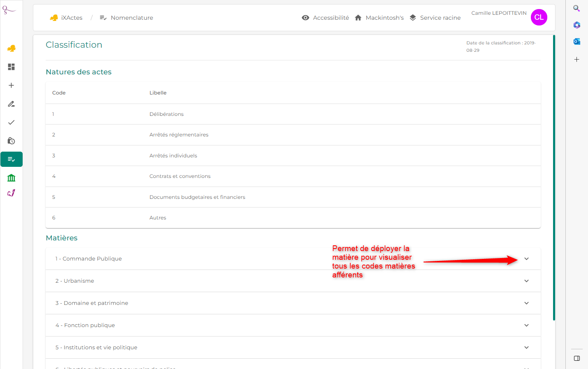Expand the 2 - Urbanisme row
Screen dimensions: 588x369
[293, 281]
